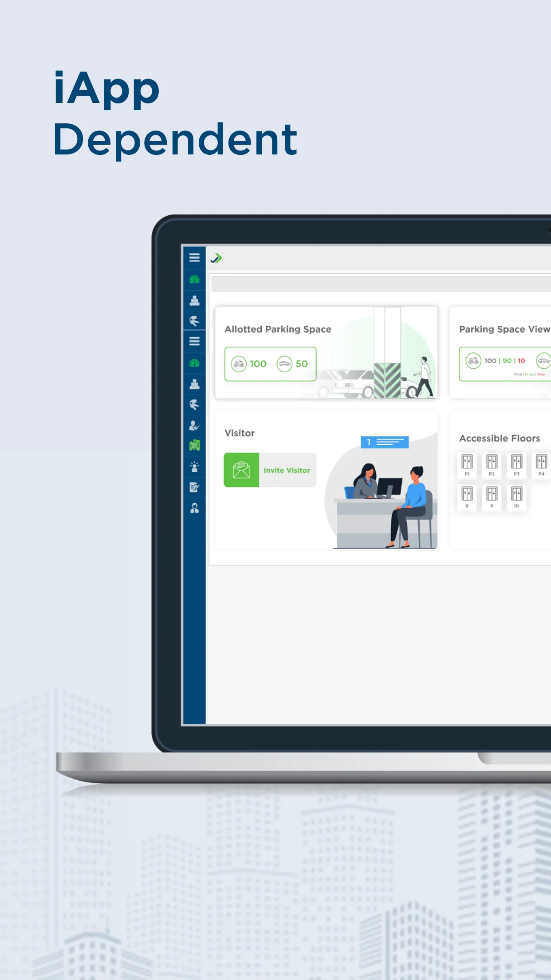Click the "Allotted Parking Space" heading
The width and height of the screenshot is (551, 980).
pos(278,329)
